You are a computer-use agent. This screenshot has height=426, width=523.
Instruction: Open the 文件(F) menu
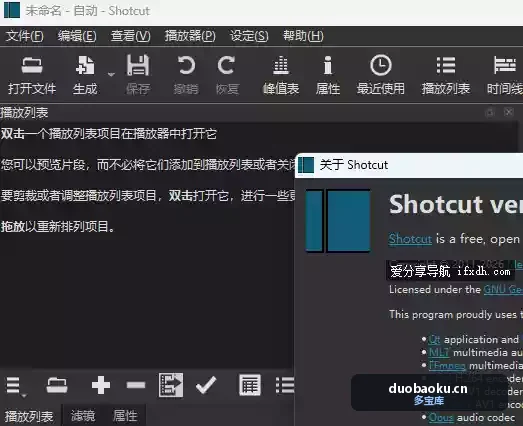coord(25,36)
